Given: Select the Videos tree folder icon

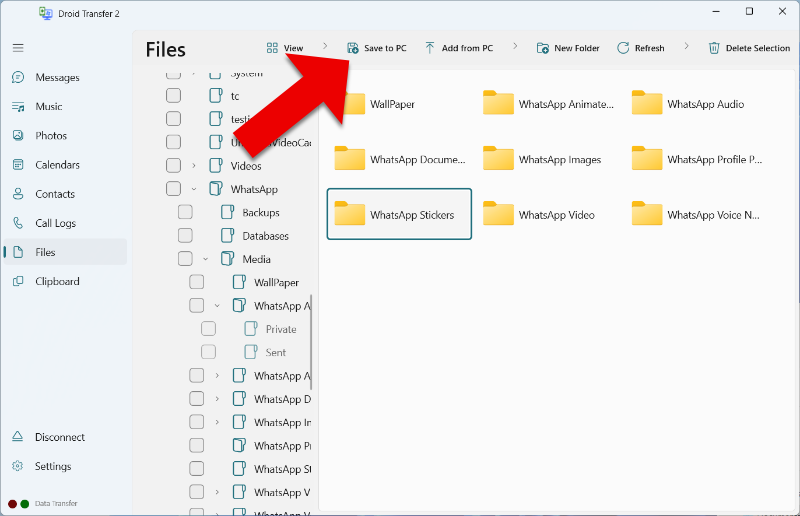Looking at the screenshot, I should click(216, 165).
